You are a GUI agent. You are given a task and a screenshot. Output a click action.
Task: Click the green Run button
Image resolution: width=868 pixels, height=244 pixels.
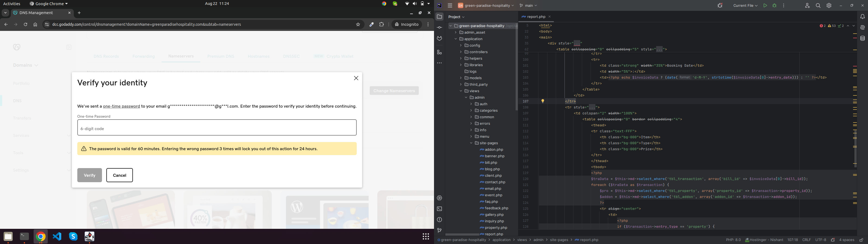(765, 6)
